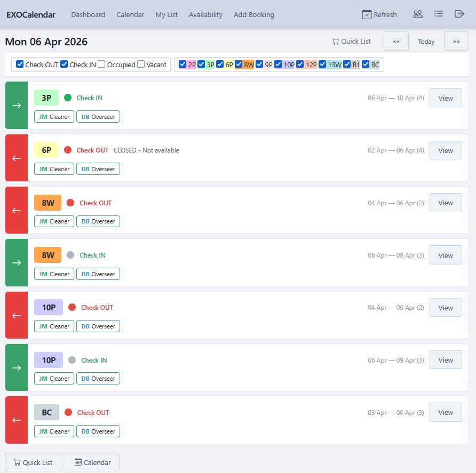Click the green arrow for the 8W check-in
Screen dimensions: 476x473
[16, 262]
